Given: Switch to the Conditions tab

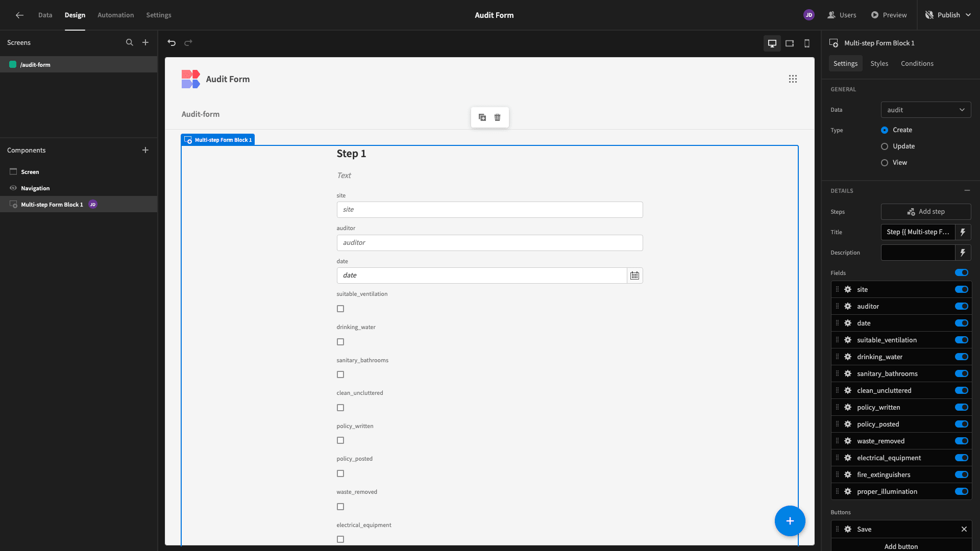Looking at the screenshot, I should (917, 63).
